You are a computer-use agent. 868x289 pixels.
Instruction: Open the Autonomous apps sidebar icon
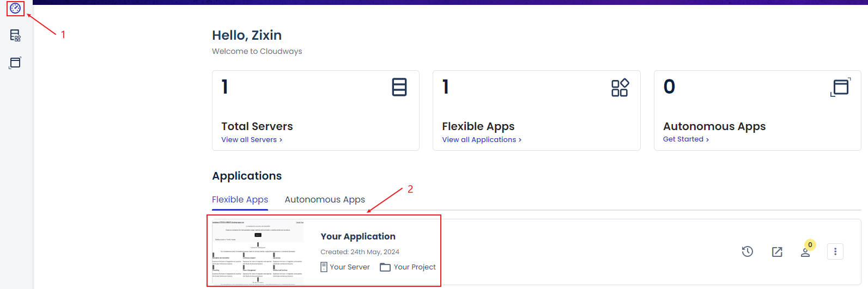point(15,63)
